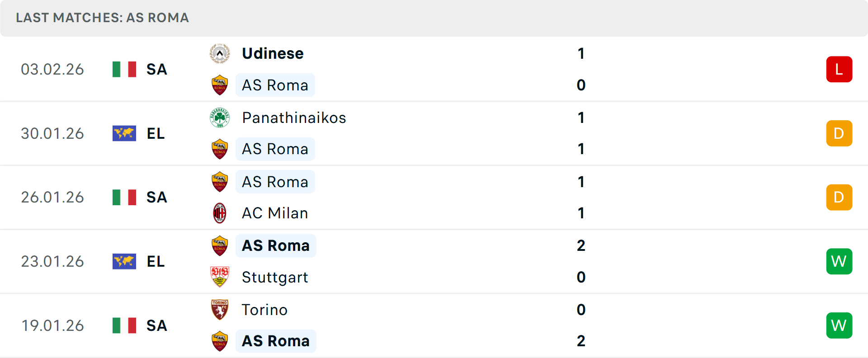This screenshot has height=358, width=868.
Task: Click the red L badge for the Udinese loss
Action: [839, 69]
